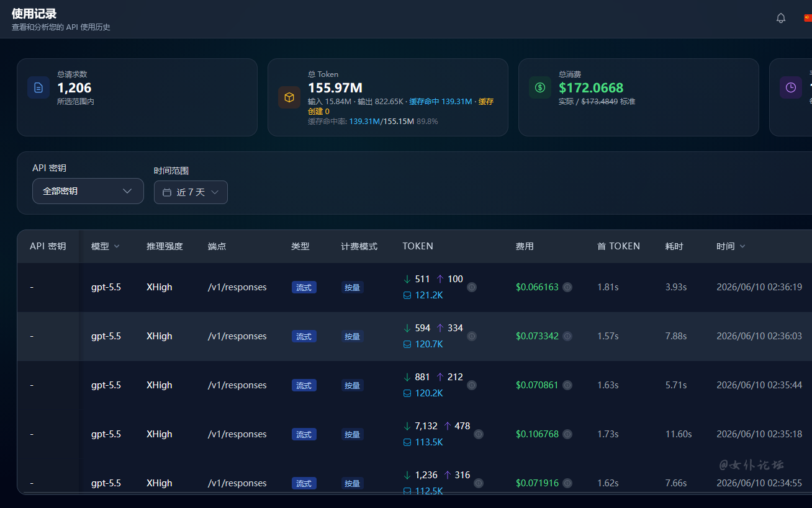
Task: Click the calendar icon in 时间范围 selector
Action: [167, 192]
